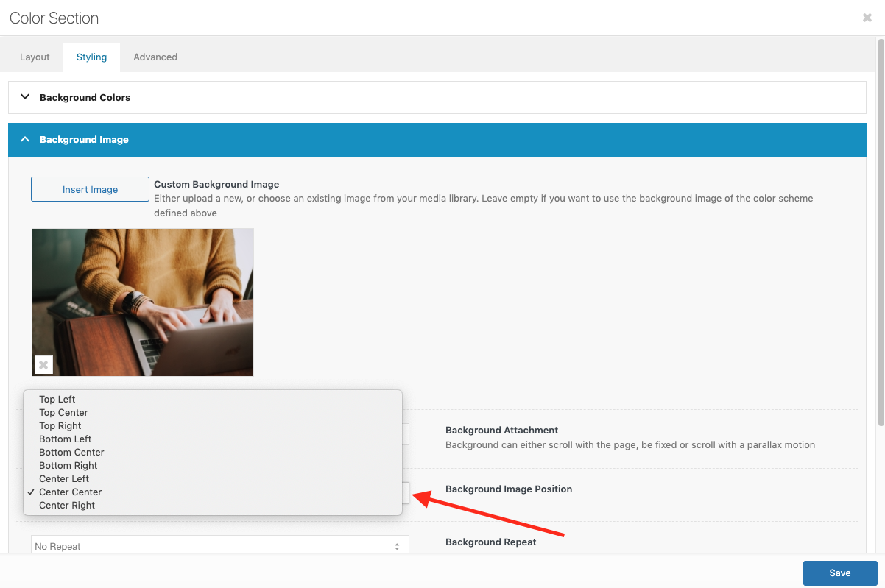Open the Advanced tab
The width and height of the screenshot is (885, 588).
(155, 57)
